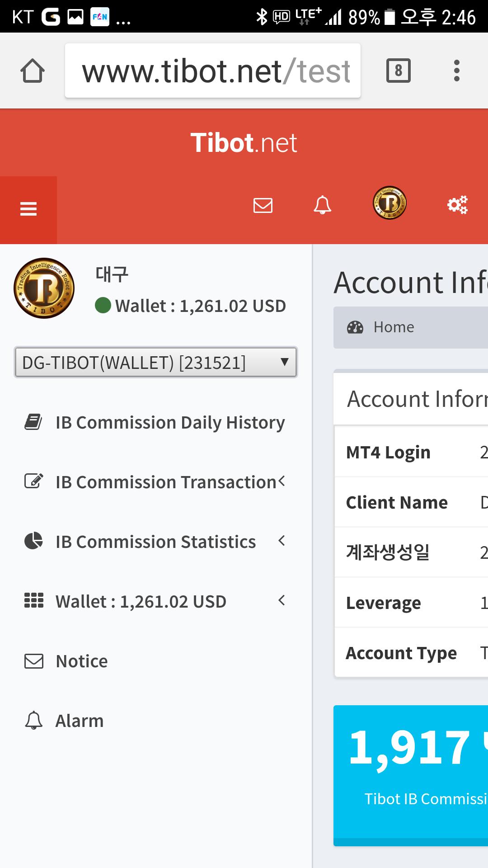The image size is (488, 868).
Task: Click the 대구 username text
Action: click(112, 274)
